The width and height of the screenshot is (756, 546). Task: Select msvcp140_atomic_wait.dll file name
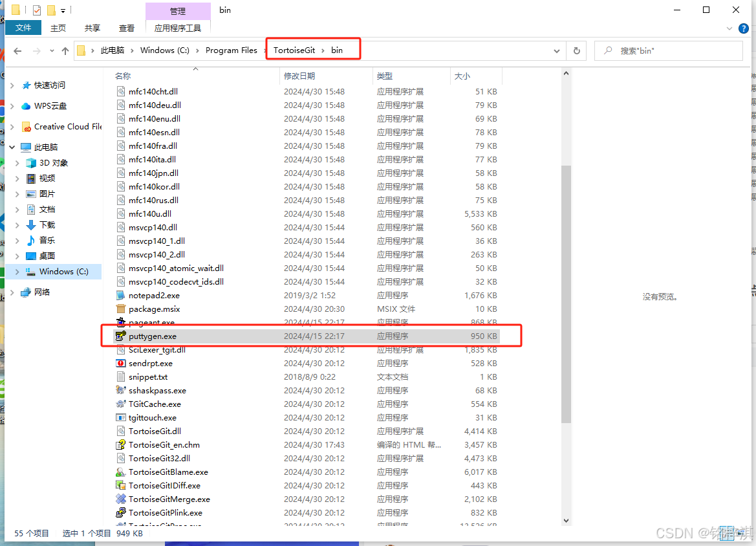[176, 268]
